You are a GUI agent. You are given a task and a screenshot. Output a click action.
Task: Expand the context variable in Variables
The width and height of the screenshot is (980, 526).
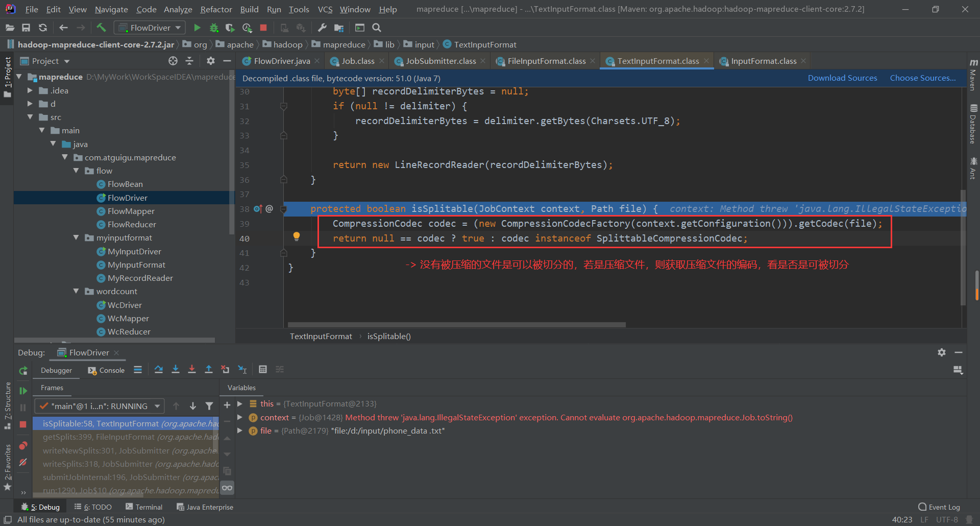(240, 417)
